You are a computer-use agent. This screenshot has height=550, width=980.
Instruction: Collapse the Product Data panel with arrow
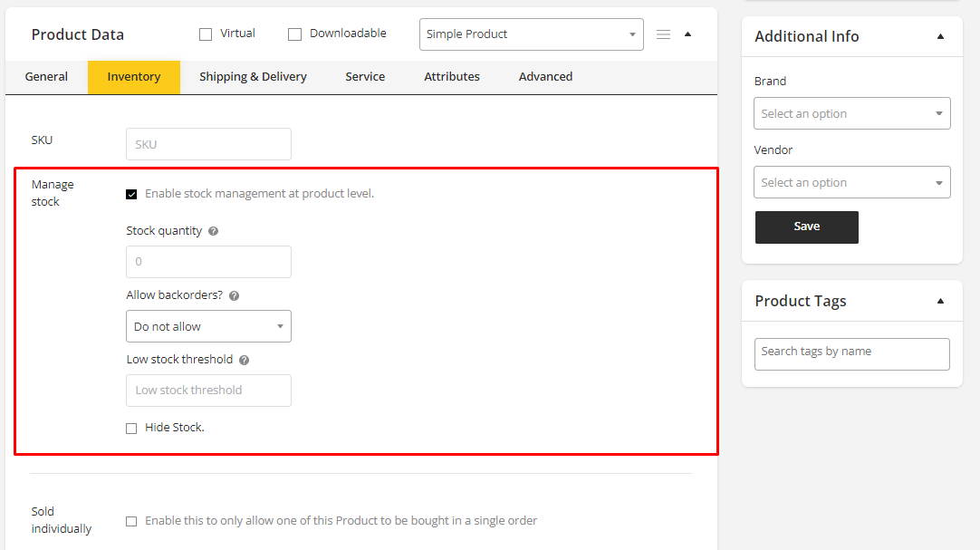coord(687,34)
